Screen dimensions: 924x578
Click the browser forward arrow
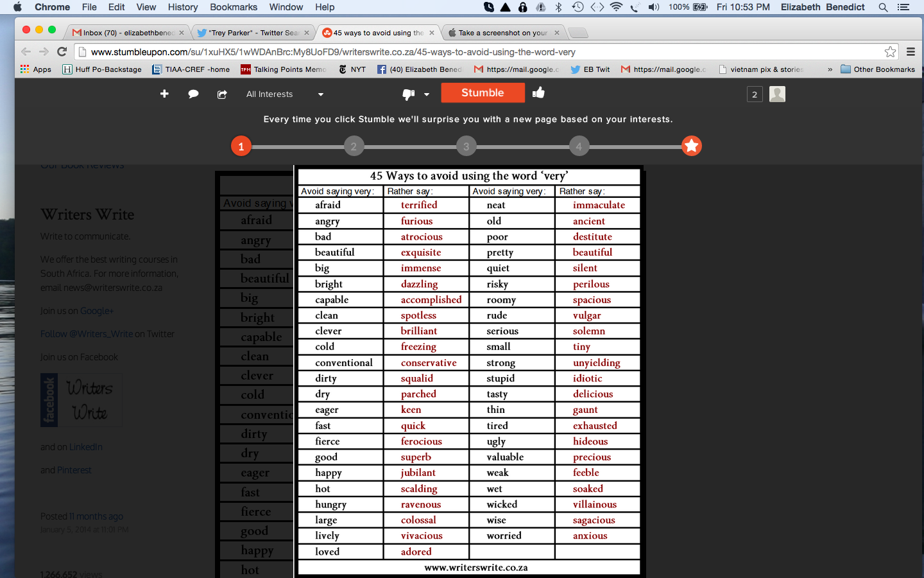[44, 52]
